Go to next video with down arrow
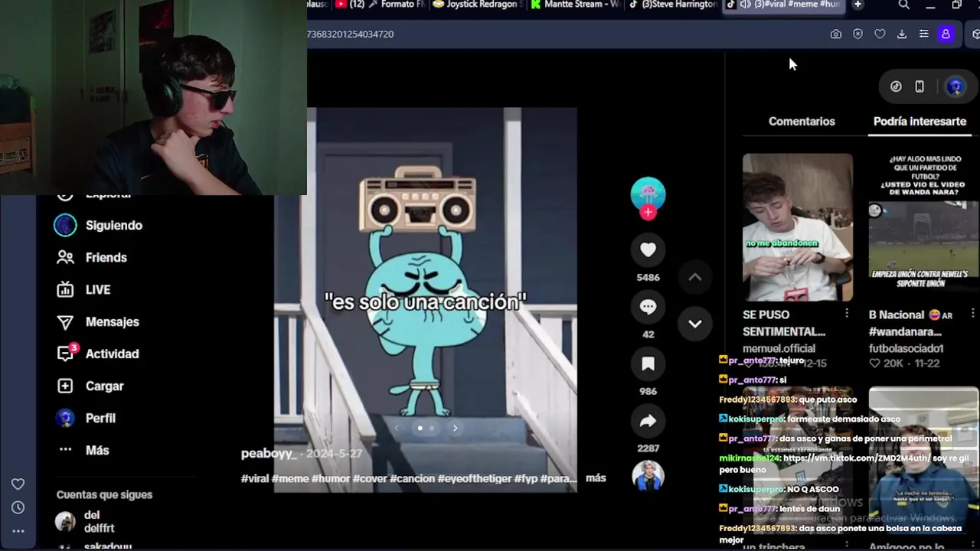This screenshot has width=980, height=551. point(694,324)
